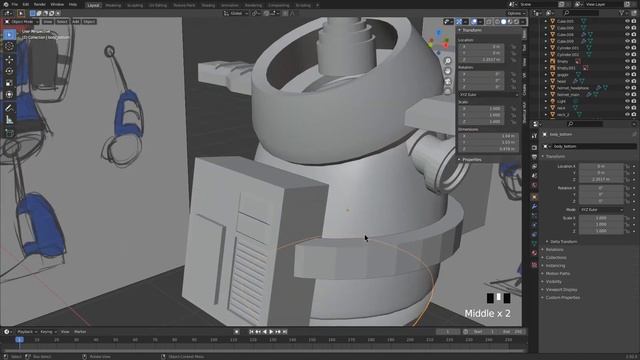The height and width of the screenshot is (360, 640).
Task: Open the Output properties tab icon
Action: 534,157
